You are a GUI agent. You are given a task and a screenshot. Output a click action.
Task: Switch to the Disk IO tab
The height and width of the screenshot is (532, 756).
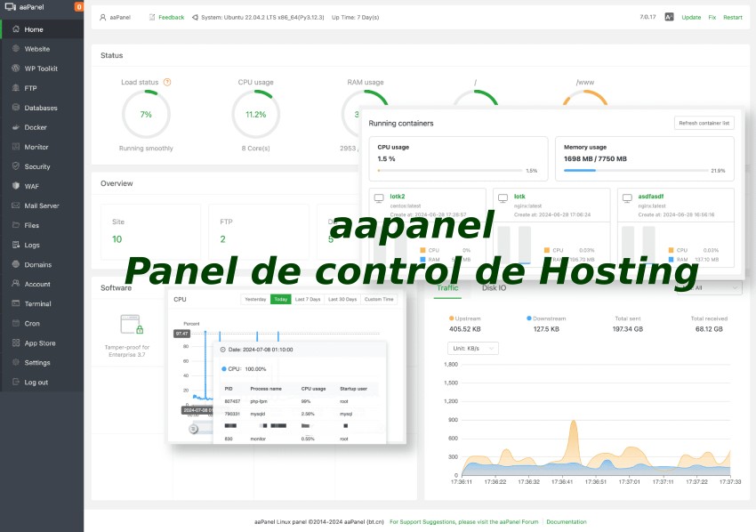pos(495,288)
